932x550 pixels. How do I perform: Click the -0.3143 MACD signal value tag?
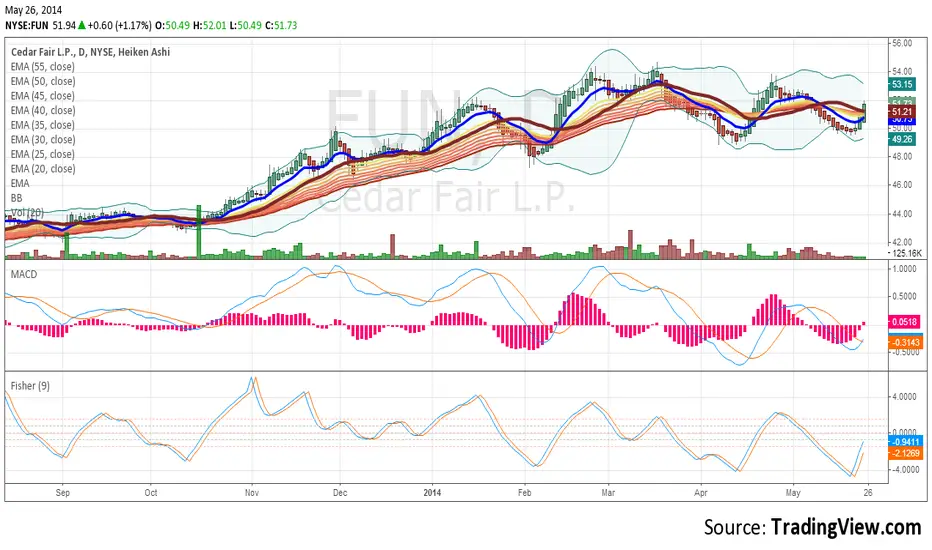(x=906, y=342)
